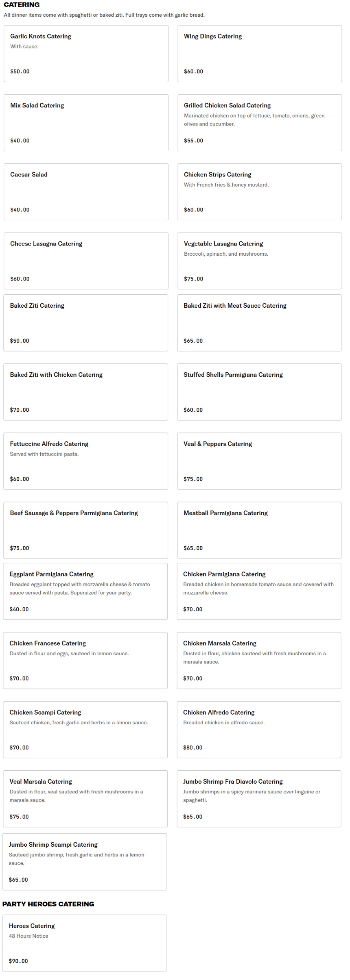
Task: Pick Vegetable Lasagna Catering
Action: [259, 261]
